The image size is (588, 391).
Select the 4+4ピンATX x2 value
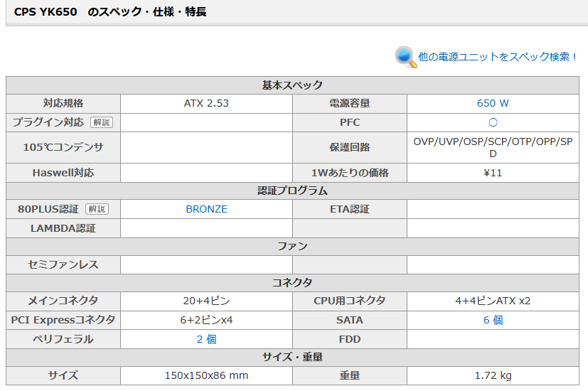click(493, 301)
